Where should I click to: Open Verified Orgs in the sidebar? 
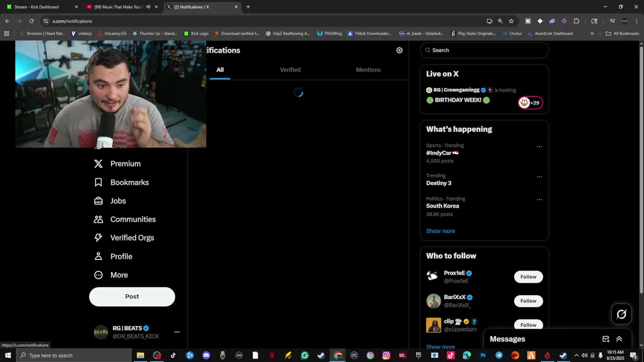click(124, 238)
